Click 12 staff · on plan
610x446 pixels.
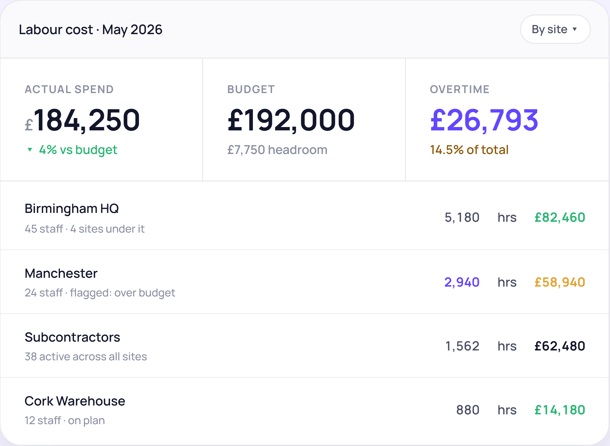pos(65,420)
